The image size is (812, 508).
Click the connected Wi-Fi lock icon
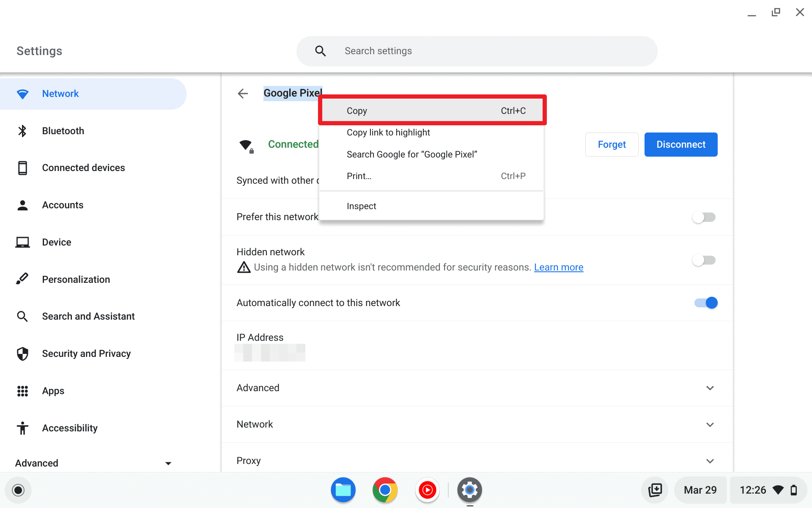(x=247, y=146)
